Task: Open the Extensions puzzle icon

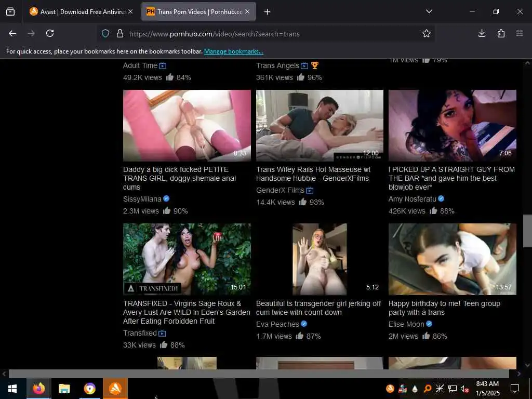Action: click(501, 33)
